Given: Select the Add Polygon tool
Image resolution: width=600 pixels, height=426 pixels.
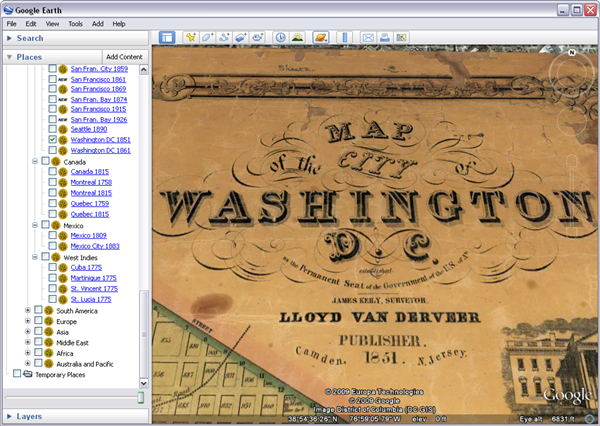Looking at the screenshot, I should point(208,38).
